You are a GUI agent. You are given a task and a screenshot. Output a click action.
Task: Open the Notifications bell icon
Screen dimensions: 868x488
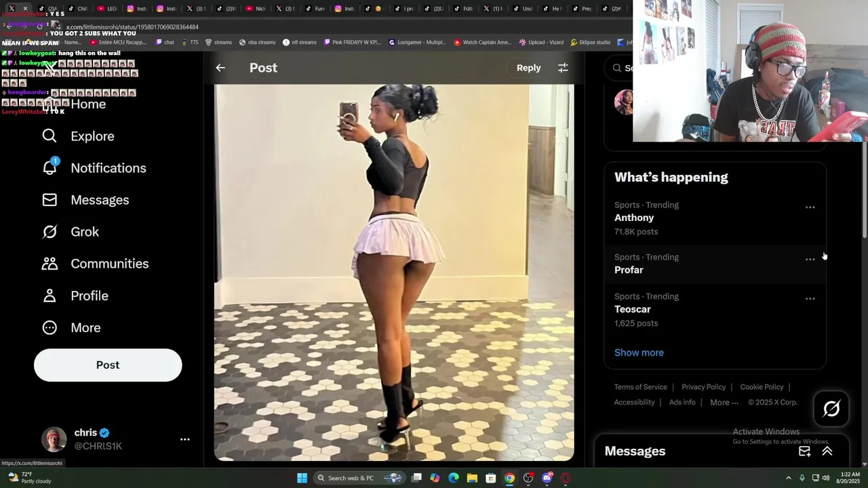point(50,167)
